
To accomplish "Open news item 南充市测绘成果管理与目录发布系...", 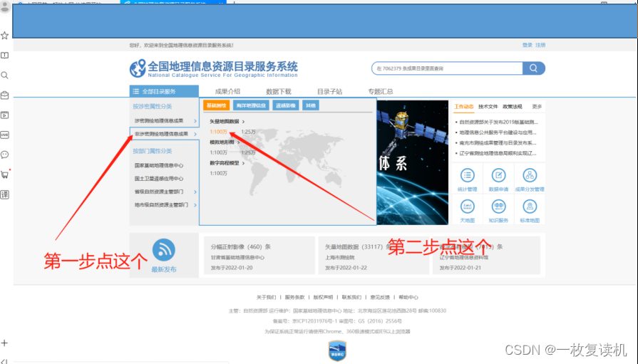I will coord(498,142).
